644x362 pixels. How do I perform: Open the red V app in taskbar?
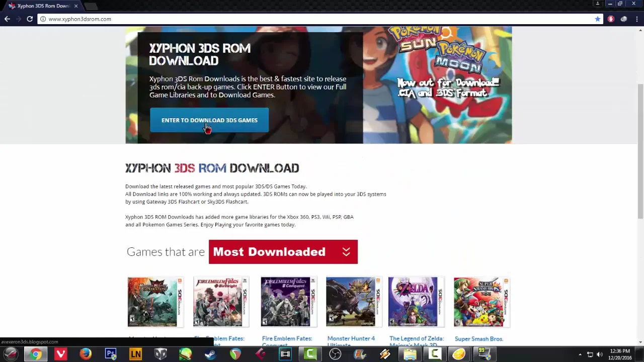click(61, 354)
